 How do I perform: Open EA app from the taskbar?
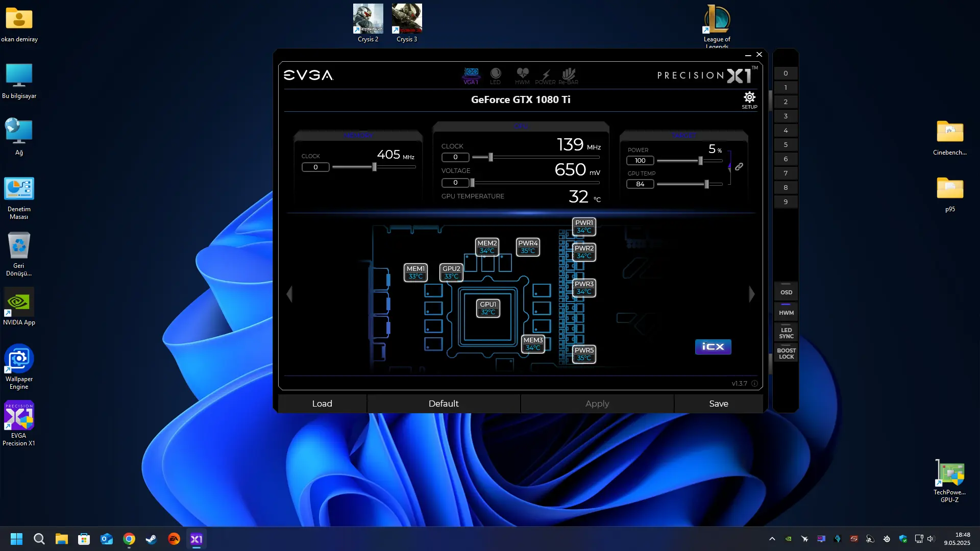174,539
